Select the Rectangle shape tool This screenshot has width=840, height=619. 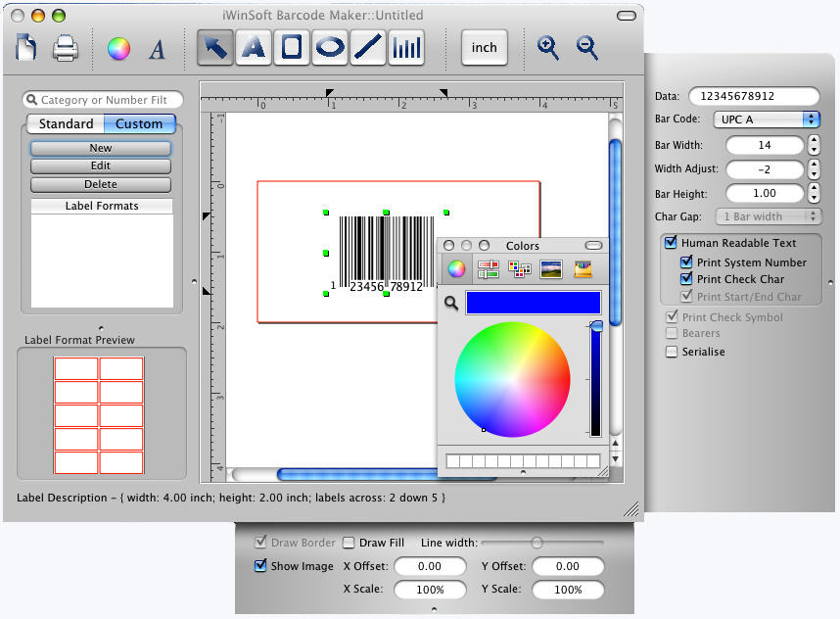(x=292, y=48)
